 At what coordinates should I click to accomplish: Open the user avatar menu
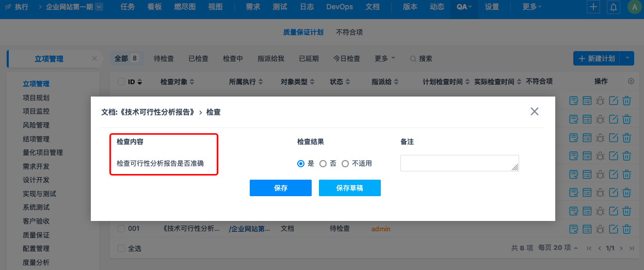point(634,7)
